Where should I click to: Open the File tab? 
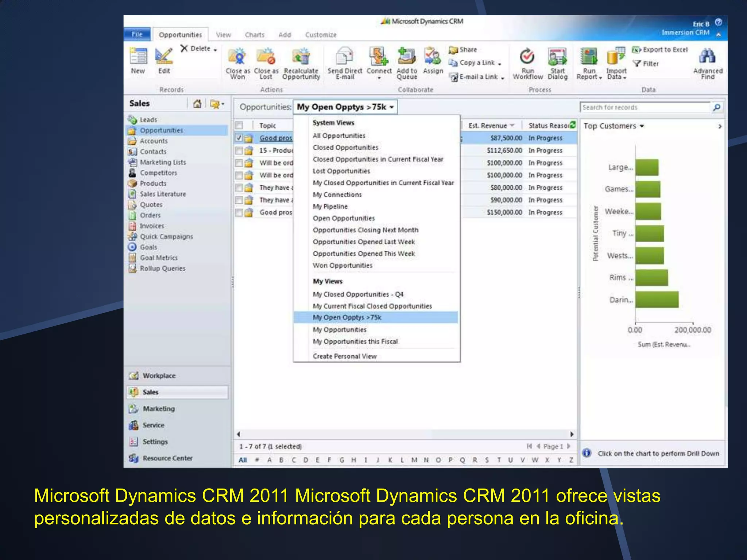click(137, 34)
